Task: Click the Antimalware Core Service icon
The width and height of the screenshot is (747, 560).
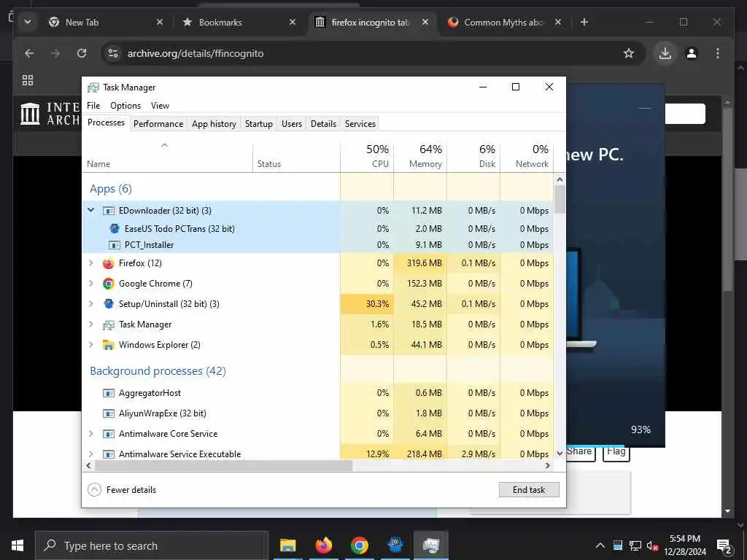Action: 109,434
